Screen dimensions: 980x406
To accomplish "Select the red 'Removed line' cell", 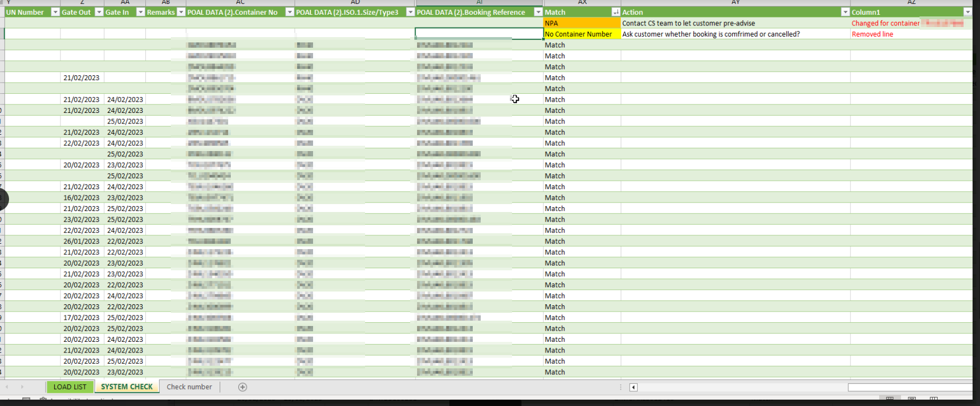I will [x=911, y=34].
